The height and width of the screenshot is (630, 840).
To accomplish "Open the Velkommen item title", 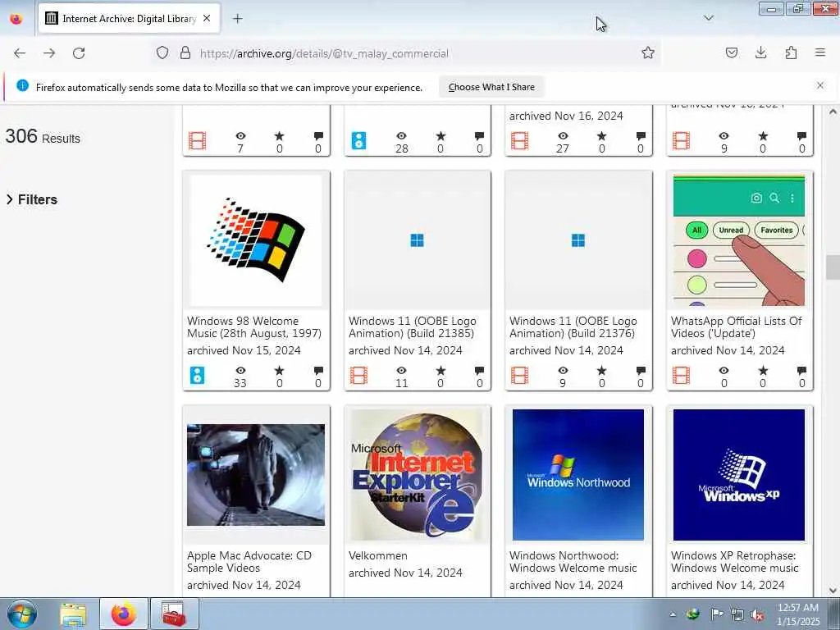I will (378, 555).
